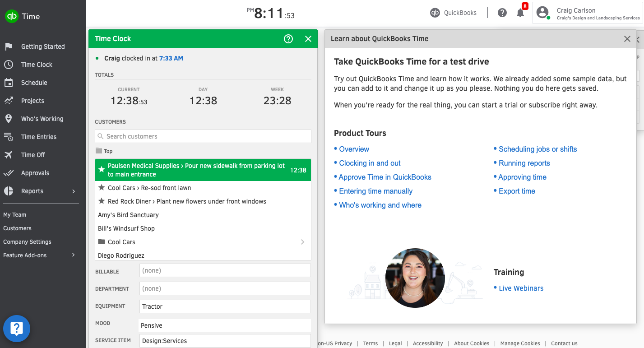
Task: Click the 7:33 AM clock-in time link
Action: point(171,58)
